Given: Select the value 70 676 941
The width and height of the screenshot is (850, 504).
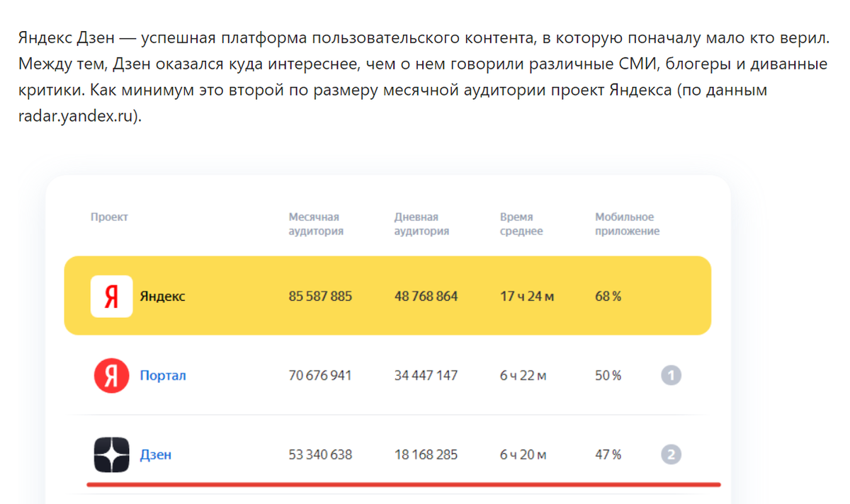Looking at the screenshot, I should [320, 375].
